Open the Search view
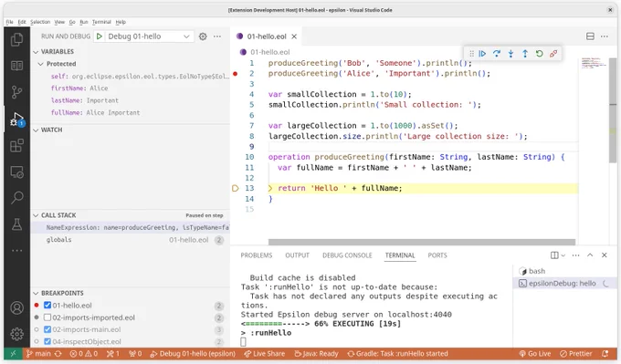Image resolution: width=621 pixels, height=364 pixels. (x=16, y=197)
